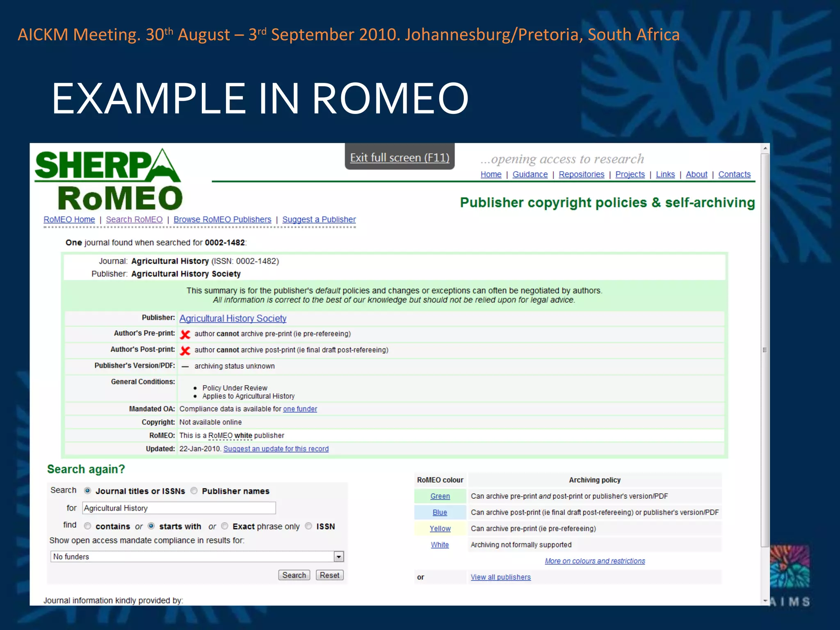Click the Blue RoMEO colour cell

coord(440,512)
